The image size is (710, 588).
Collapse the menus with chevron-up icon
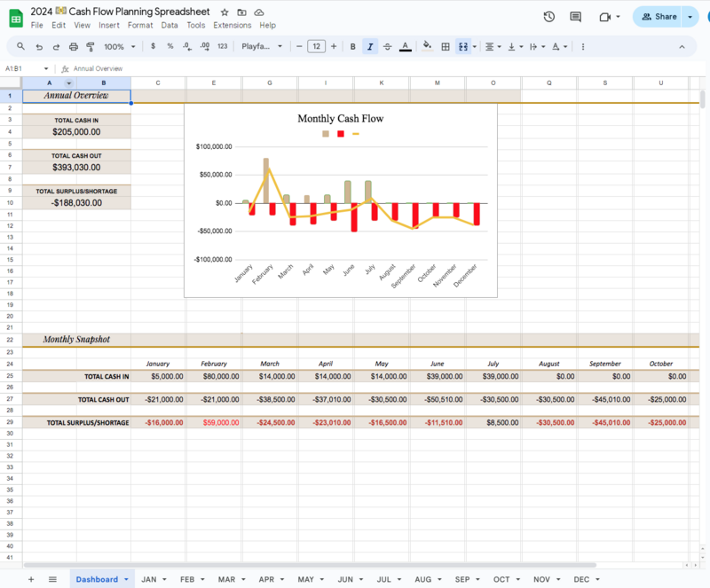tap(682, 47)
